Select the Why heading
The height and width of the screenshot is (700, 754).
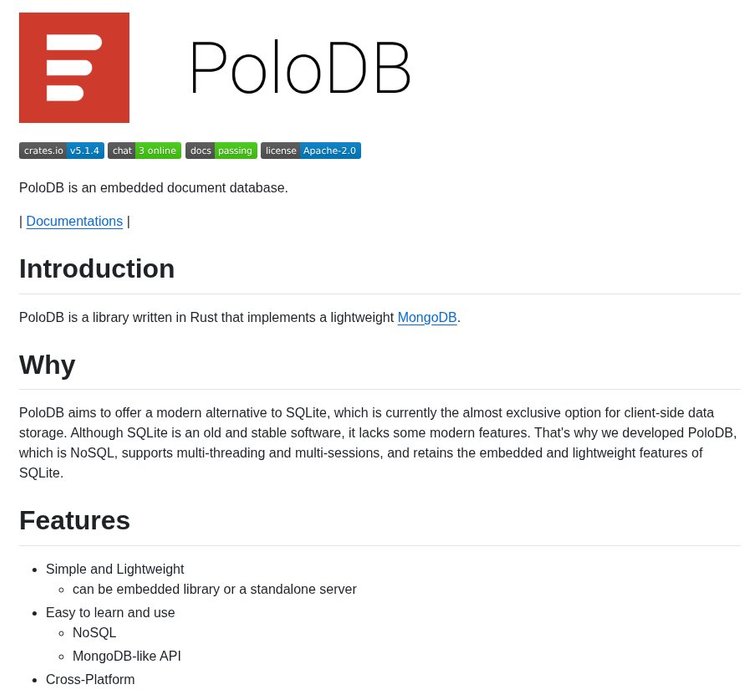(47, 365)
